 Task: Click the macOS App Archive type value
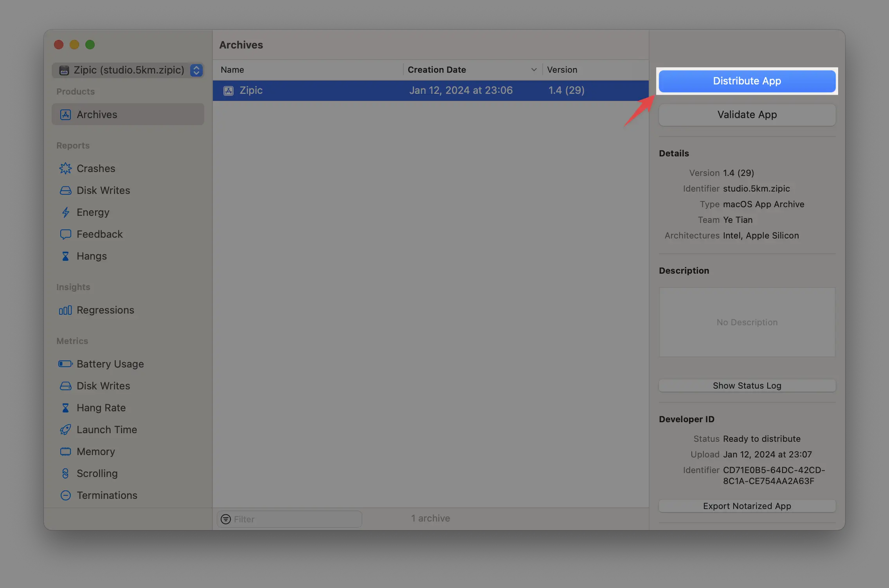point(763,204)
